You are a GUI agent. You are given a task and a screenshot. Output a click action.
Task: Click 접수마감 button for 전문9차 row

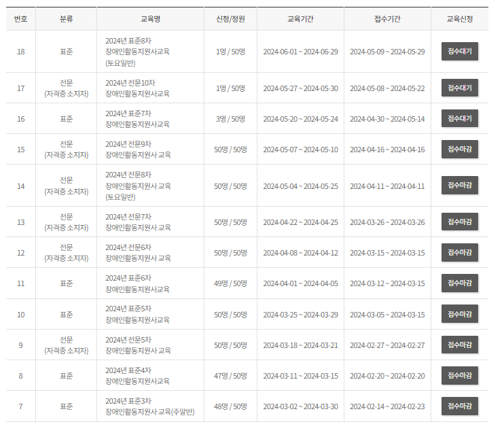coord(460,149)
